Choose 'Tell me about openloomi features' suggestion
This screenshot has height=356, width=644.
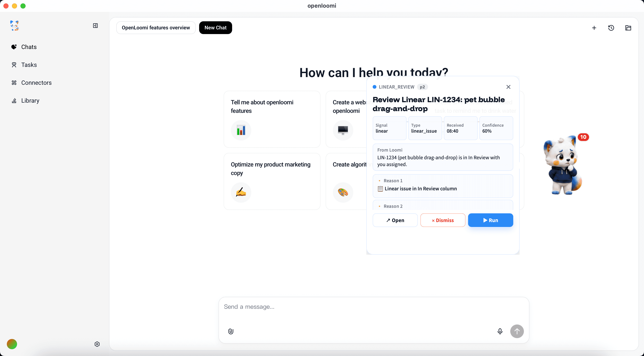(272, 119)
